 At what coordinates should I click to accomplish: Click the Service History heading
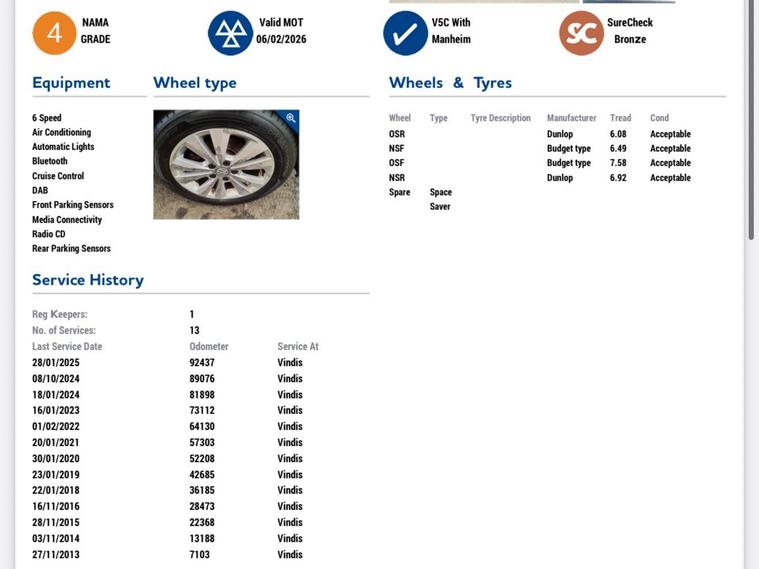coord(88,280)
